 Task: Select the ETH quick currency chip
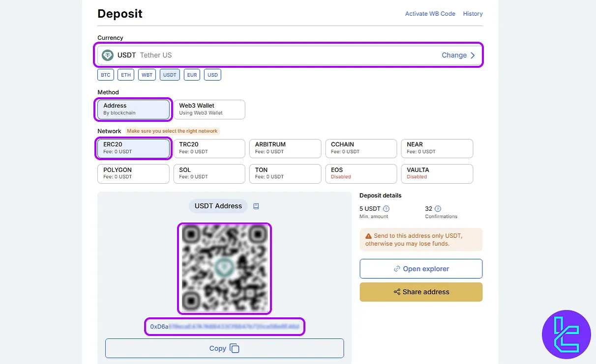(126, 75)
